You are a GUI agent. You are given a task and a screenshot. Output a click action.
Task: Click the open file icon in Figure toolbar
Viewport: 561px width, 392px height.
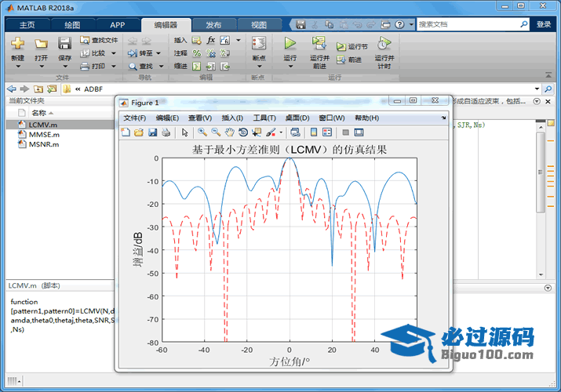(139, 132)
